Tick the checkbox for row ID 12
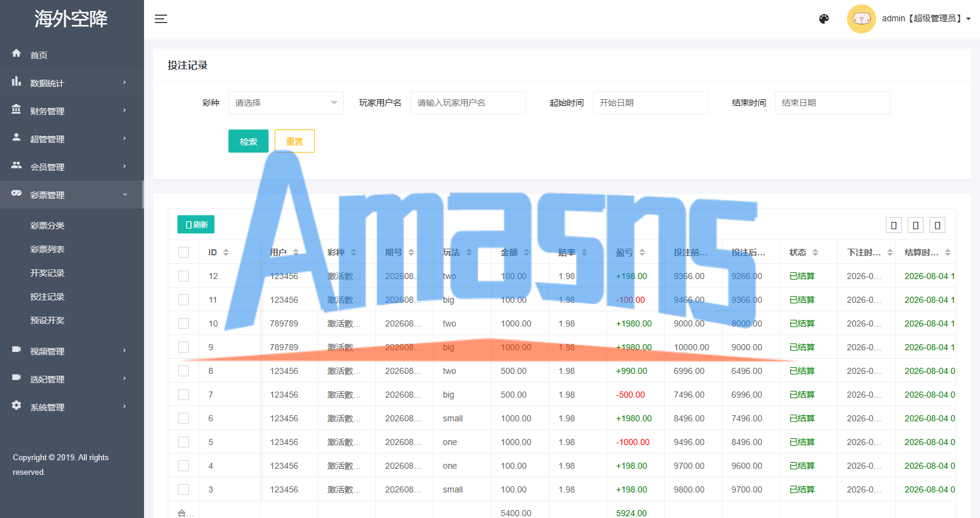980x518 pixels. 183,276
